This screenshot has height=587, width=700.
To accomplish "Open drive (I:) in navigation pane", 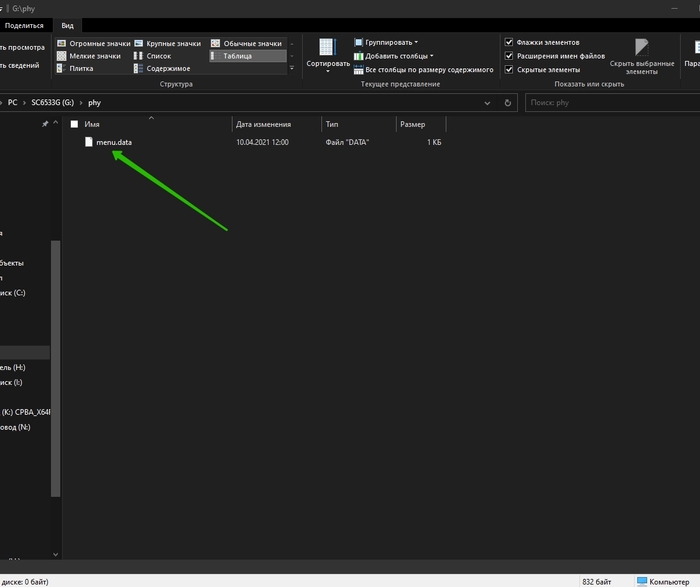I will tap(12, 382).
